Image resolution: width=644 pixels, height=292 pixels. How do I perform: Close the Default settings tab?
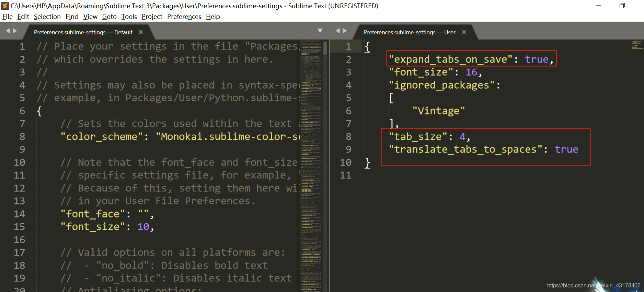pyautogui.click(x=141, y=32)
